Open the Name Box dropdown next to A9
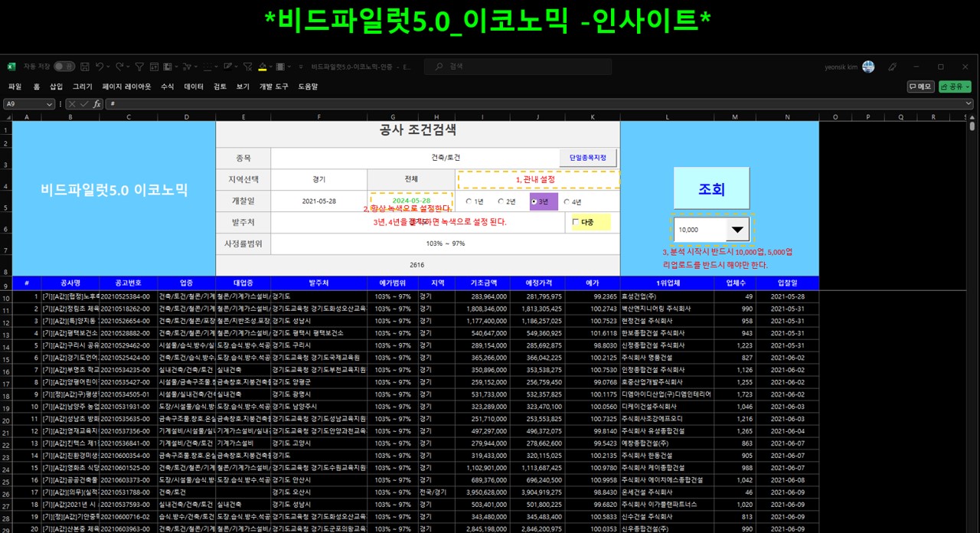The height and width of the screenshot is (533, 980). (49, 103)
